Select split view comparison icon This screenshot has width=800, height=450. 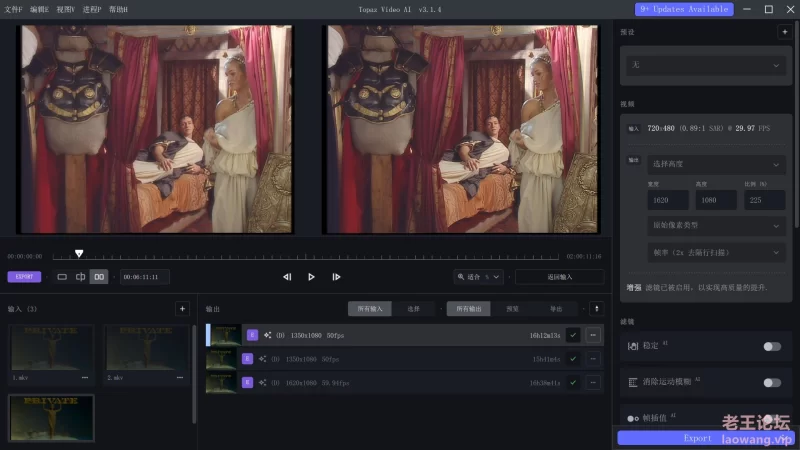tap(80, 277)
